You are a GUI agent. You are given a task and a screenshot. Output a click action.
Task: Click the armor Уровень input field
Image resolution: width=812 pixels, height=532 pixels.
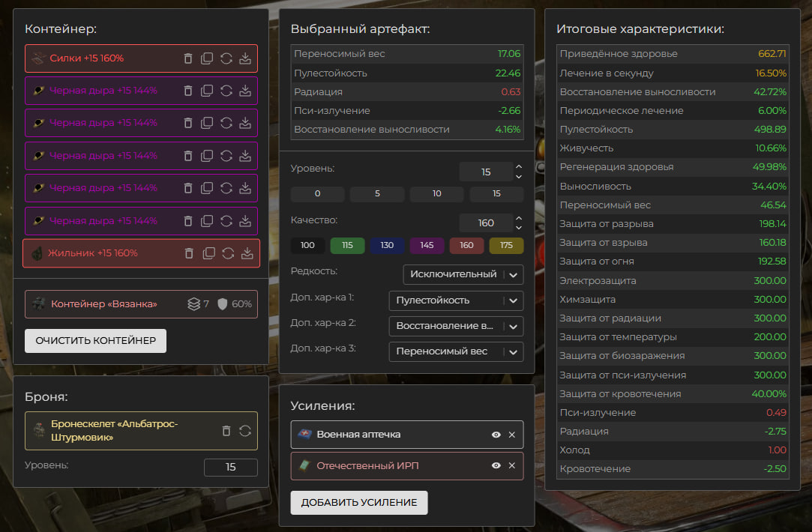coord(230,467)
